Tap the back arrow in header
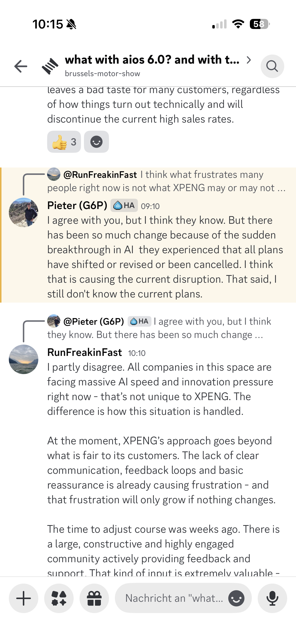This screenshot has width=296, height=644. pyautogui.click(x=21, y=66)
